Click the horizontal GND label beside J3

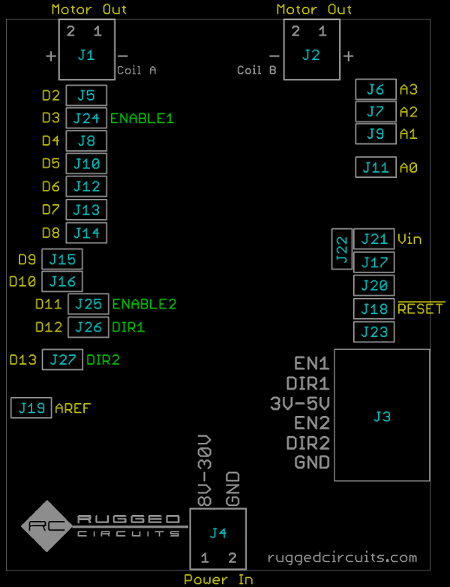tap(312, 463)
